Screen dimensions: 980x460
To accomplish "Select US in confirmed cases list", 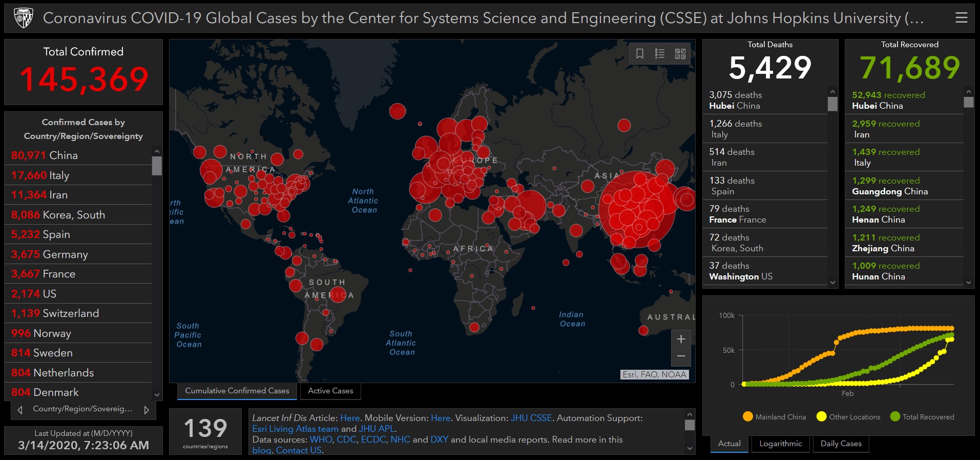I will pos(78,294).
